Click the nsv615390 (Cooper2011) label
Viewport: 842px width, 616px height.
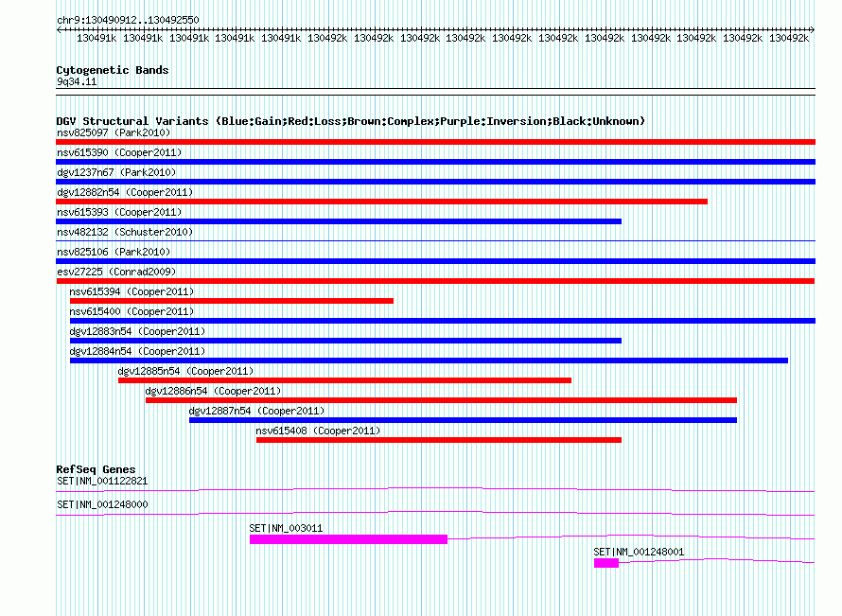tap(119, 152)
